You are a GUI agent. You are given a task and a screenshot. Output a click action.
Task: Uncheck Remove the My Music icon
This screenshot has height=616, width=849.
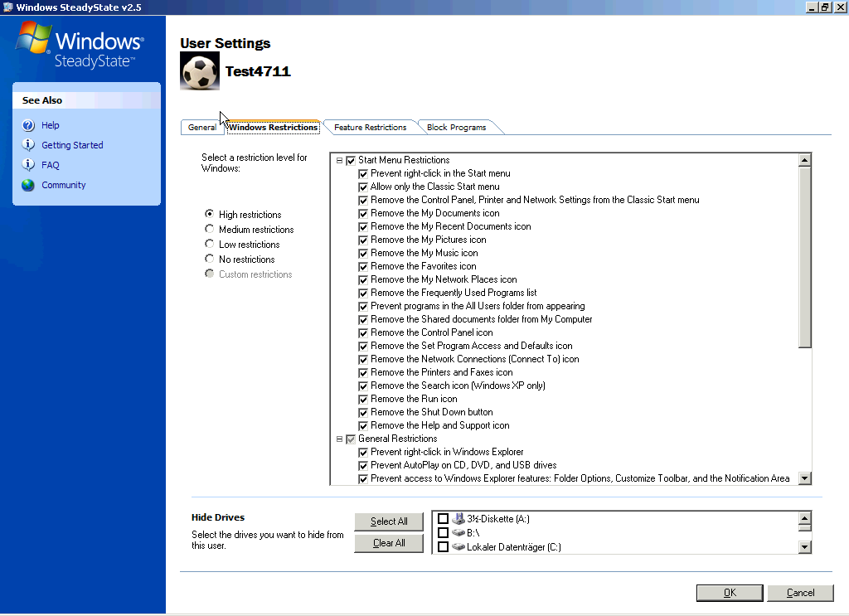pyautogui.click(x=363, y=254)
